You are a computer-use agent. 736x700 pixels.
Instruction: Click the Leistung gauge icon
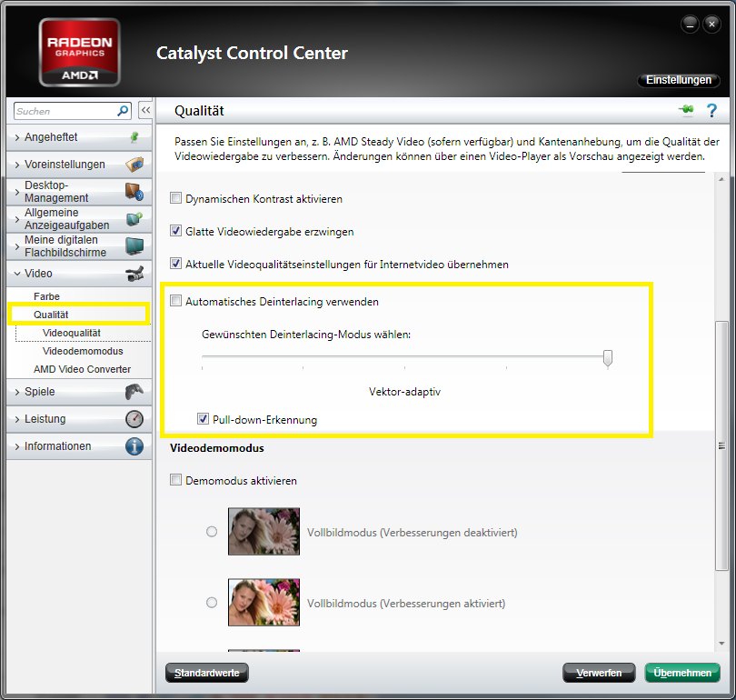134,419
